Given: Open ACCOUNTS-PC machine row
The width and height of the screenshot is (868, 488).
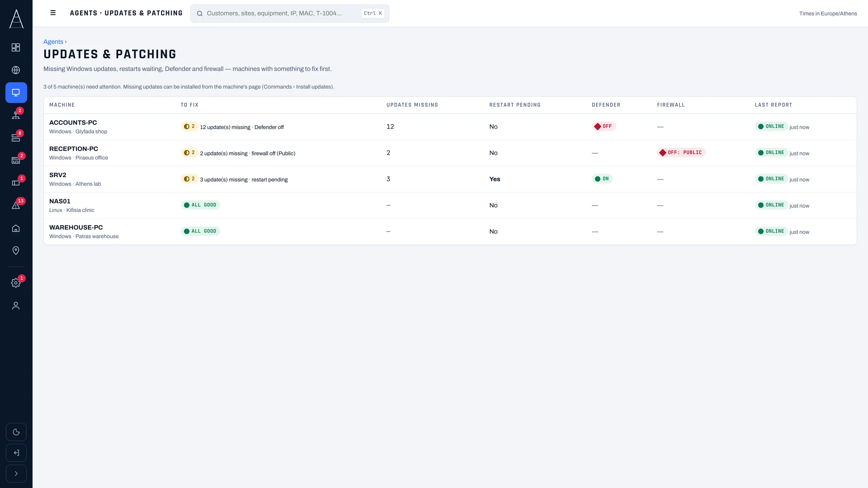Looking at the screenshot, I should [450, 127].
